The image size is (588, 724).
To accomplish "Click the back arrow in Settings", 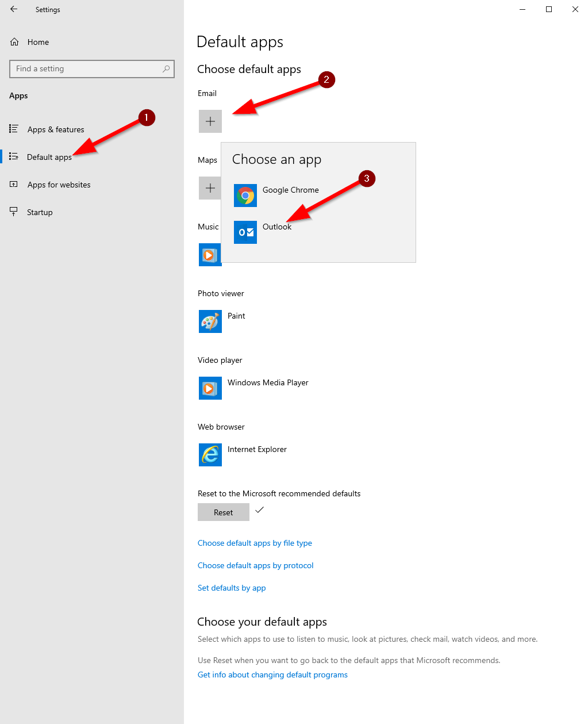I will pos(14,9).
